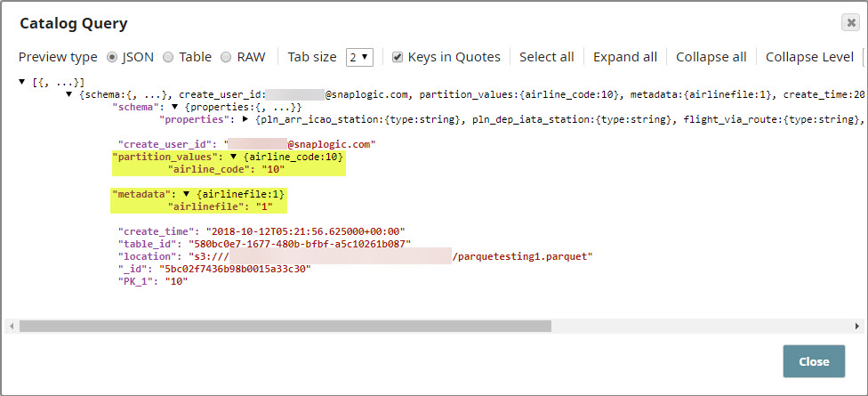Collapse the "metadata" node triangle
The width and height of the screenshot is (868, 396).
click(x=188, y=193)
